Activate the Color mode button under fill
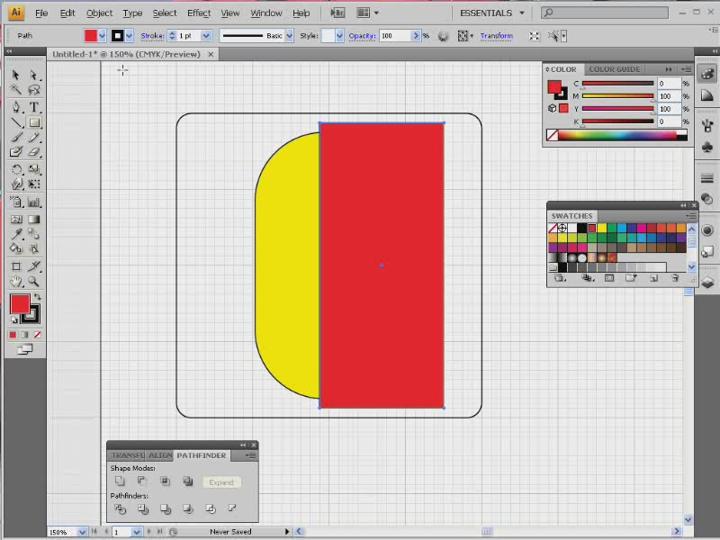This screenshot has width=720, height=540. click(x=13, y=335)
